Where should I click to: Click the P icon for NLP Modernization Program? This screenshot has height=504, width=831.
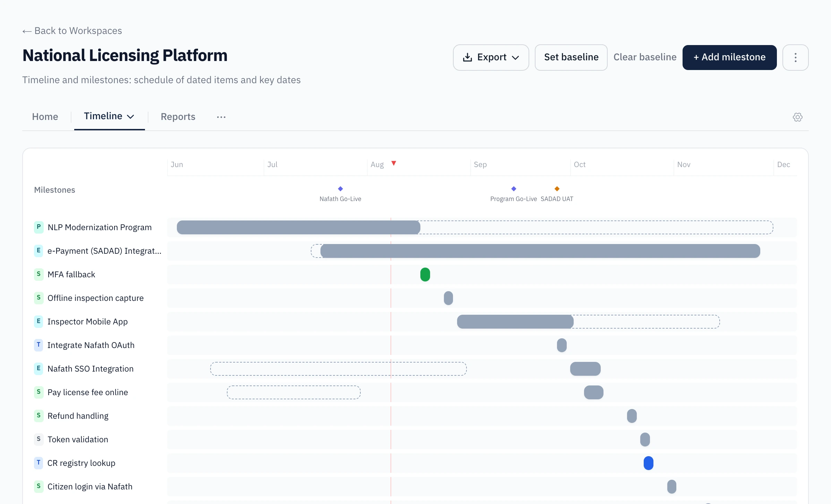coord(38,227)
